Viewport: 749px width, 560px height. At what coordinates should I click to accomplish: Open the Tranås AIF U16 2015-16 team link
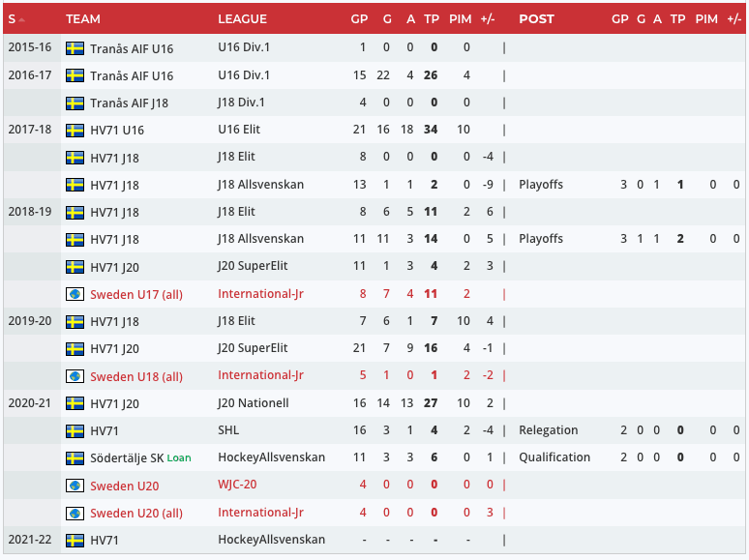click(132, 47)
